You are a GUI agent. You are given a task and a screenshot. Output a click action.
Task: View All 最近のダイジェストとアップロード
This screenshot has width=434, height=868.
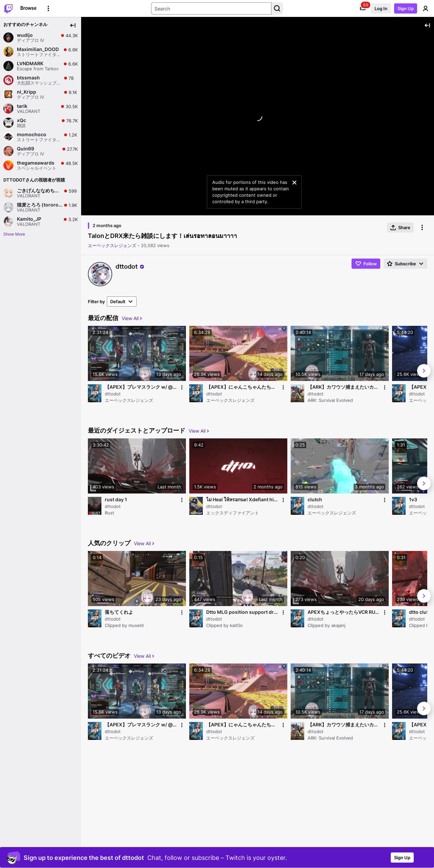[199, 431]
